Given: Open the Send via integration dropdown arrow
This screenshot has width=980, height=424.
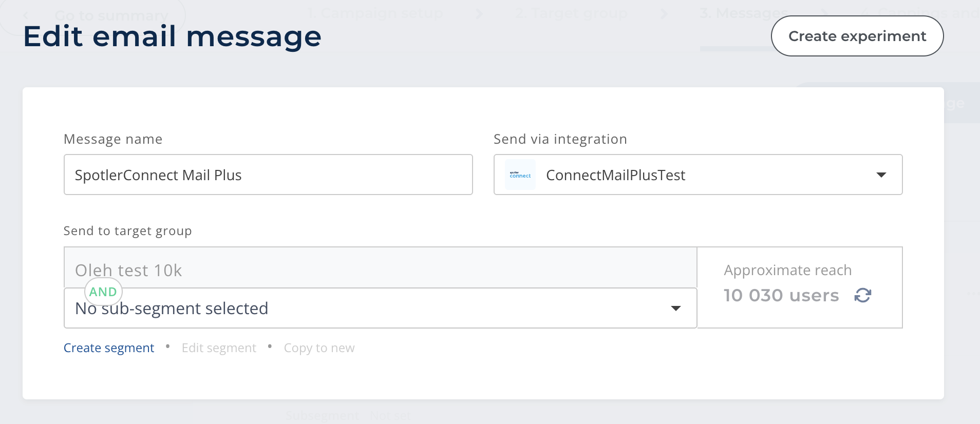Looking at the screenshot, I should pyautogui.click(x=881, y=175).
